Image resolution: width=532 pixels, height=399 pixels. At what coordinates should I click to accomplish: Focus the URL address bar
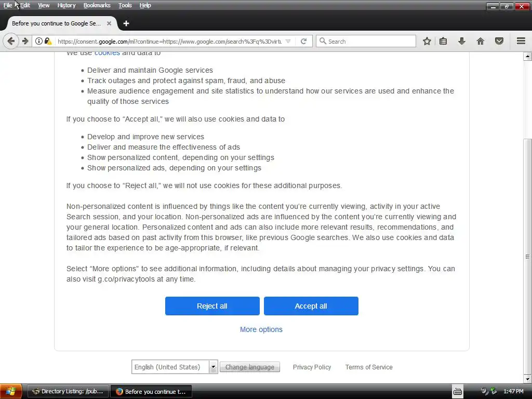(170, 42)
